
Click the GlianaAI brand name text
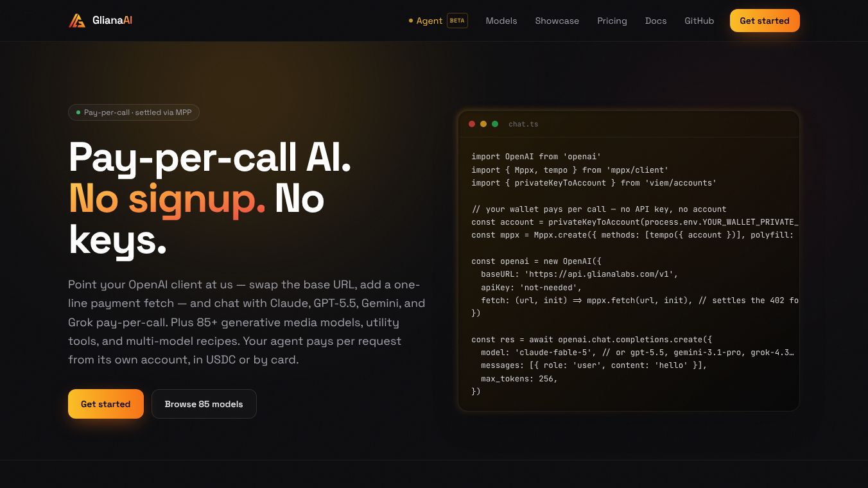point(112,21)
